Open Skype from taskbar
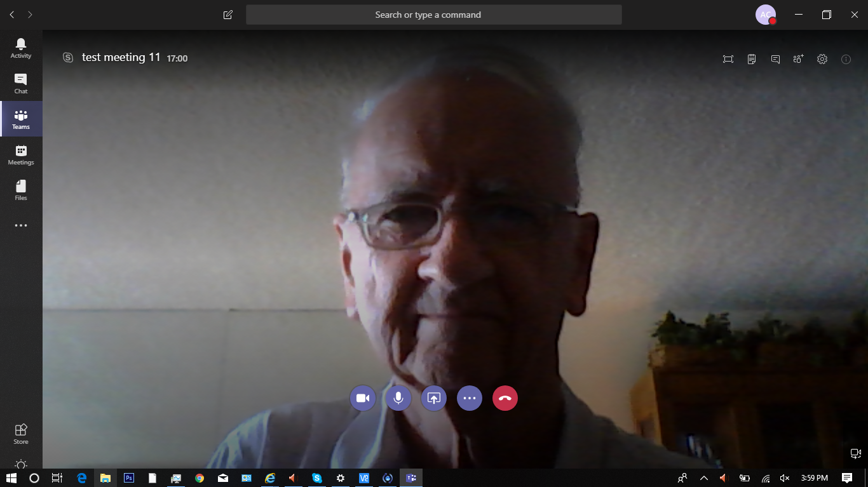868x487 pixels. [317, 478]
